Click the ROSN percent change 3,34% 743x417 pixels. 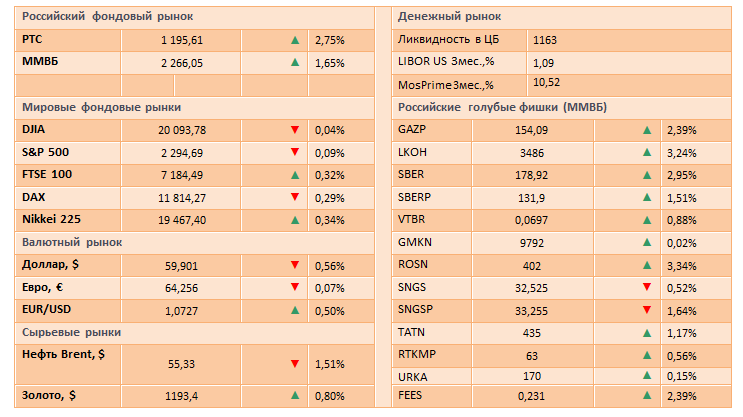pyautogui.click(x=681, y=266)
